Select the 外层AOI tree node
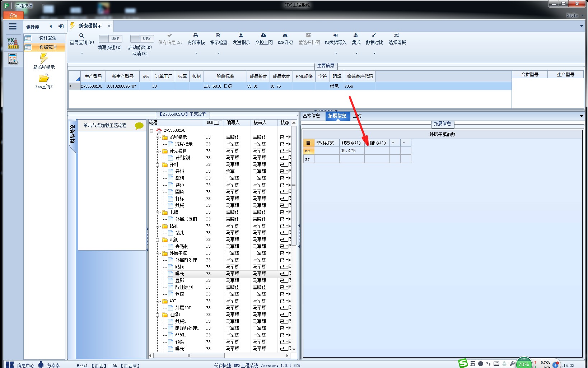This screenshot has width=588, height=368. click(x=183, y=308)
